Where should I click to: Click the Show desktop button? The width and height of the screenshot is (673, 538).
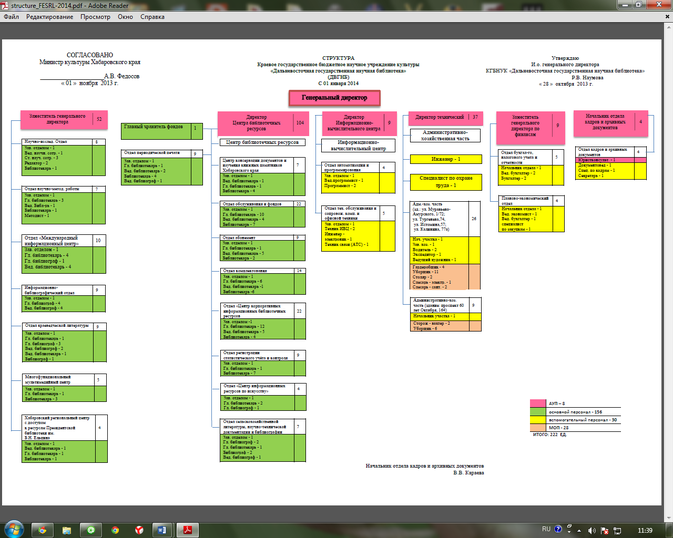(x=670, y=530)
